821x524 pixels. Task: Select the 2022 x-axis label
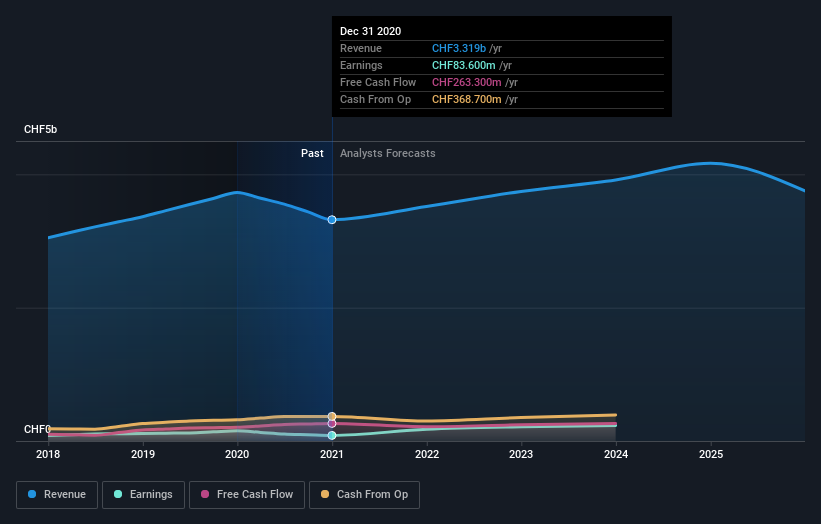(x=427, y=454)
